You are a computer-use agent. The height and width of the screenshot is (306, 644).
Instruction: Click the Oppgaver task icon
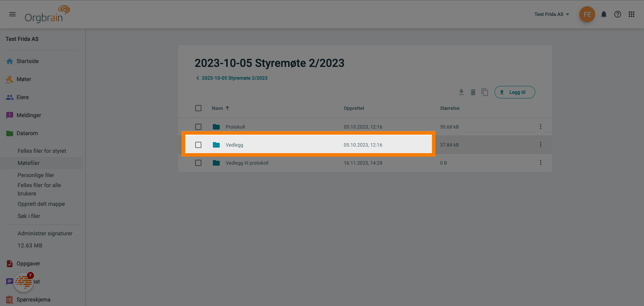tap(10, 264)
